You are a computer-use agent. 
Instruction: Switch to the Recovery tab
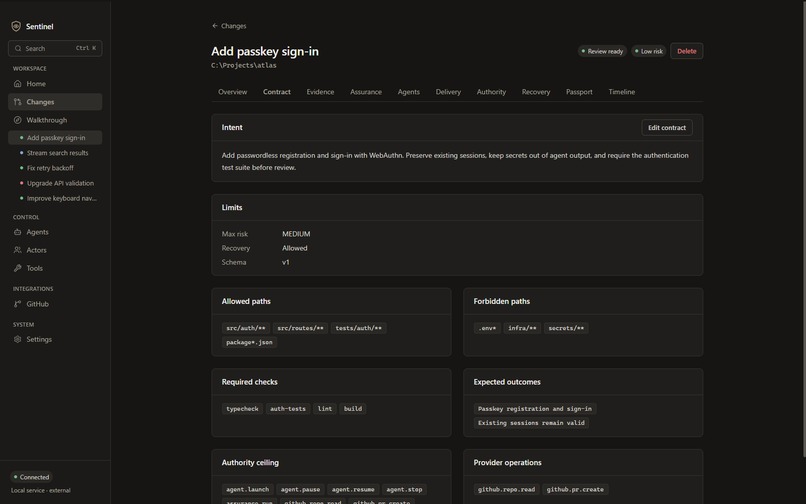(x=536, y=92)
